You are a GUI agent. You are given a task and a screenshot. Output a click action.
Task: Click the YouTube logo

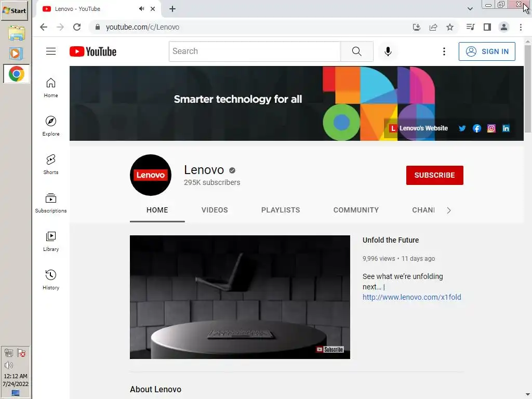(x=93, y=51)
